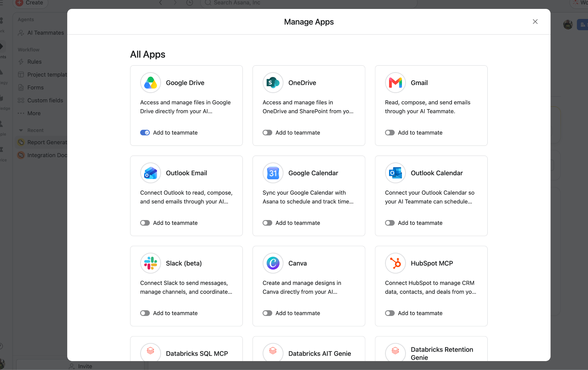
Task: Toggle Canva Add to teammate switch
Action: click(267, 313)
